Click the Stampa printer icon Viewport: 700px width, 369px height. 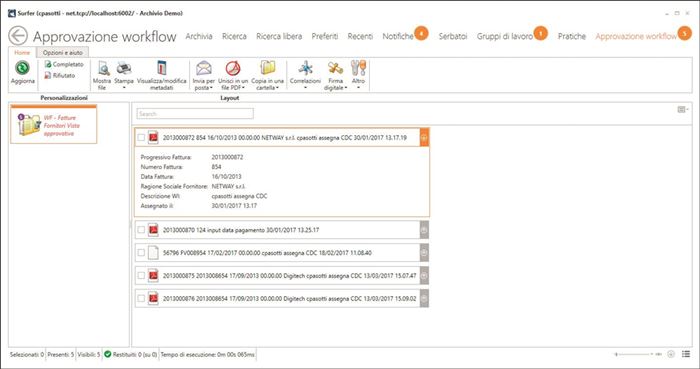pos(124,68)
